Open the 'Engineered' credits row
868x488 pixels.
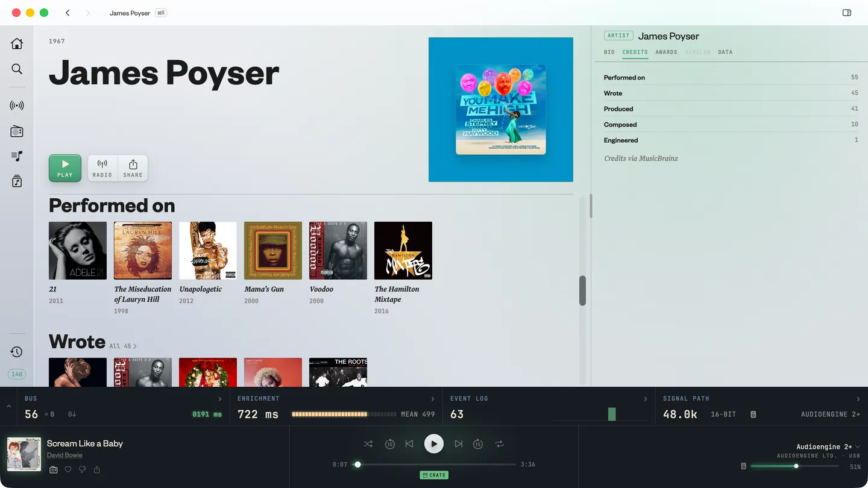(x=731, y=140)
